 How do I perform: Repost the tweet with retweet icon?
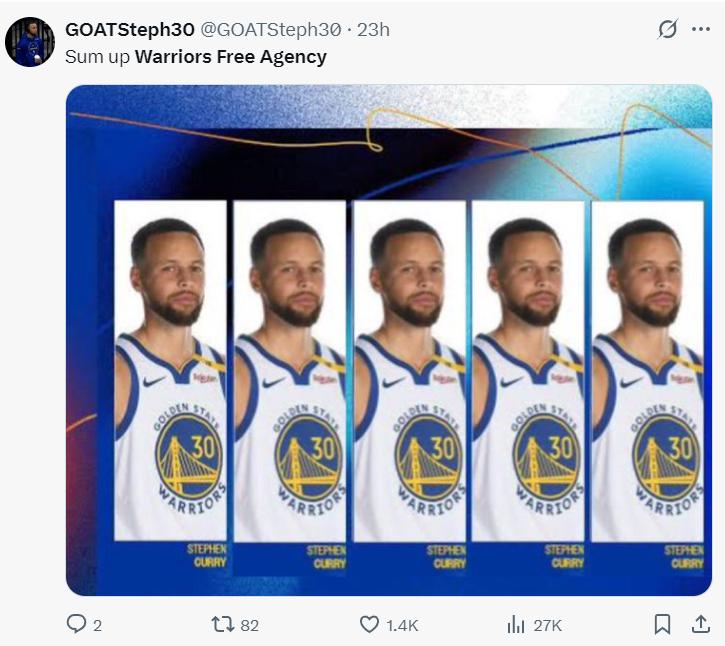(x=222, y=624)
